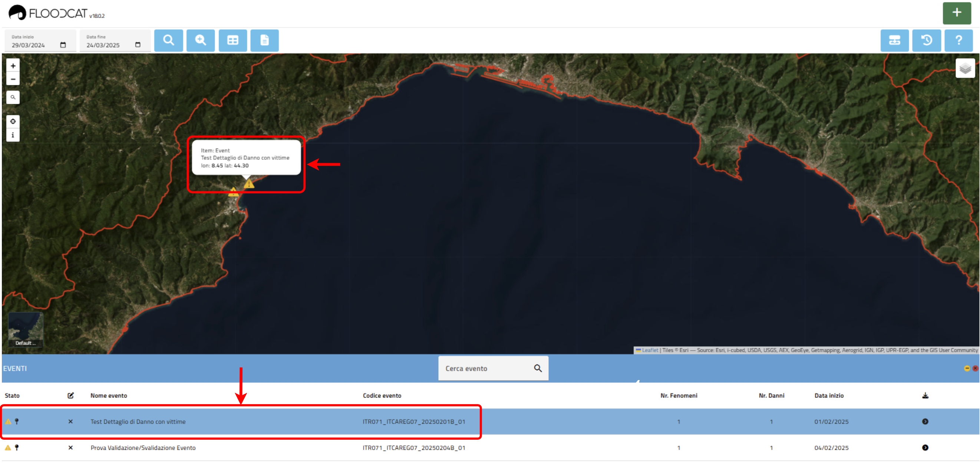Open the map layers control
This screenshot has height=469, width=980.
coord(965,69)
